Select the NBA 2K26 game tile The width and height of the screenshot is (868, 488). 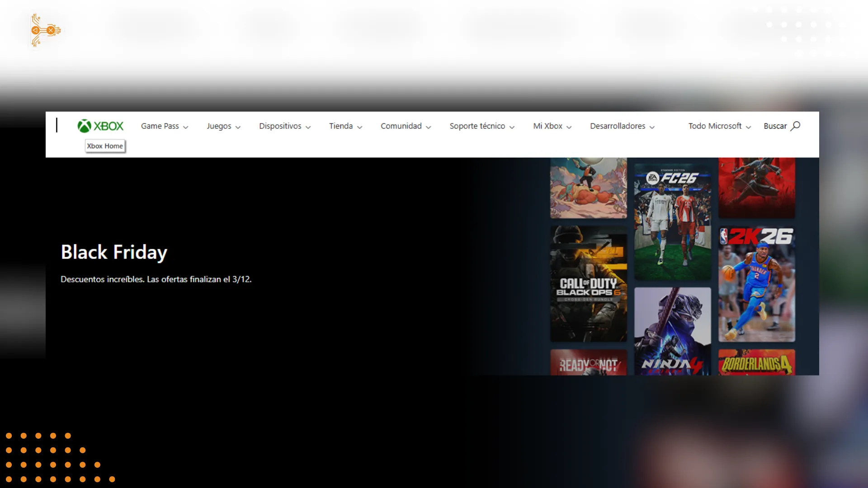756,284
